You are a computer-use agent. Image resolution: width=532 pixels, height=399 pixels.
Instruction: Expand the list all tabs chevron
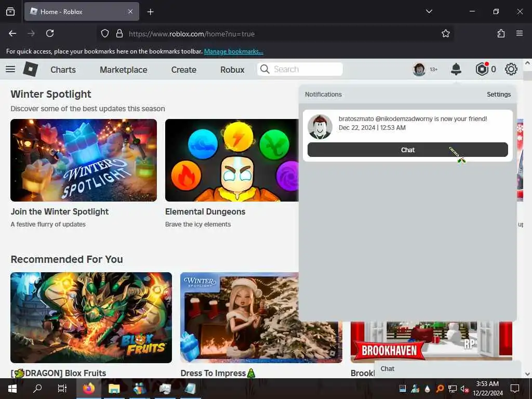coord(429,11)
